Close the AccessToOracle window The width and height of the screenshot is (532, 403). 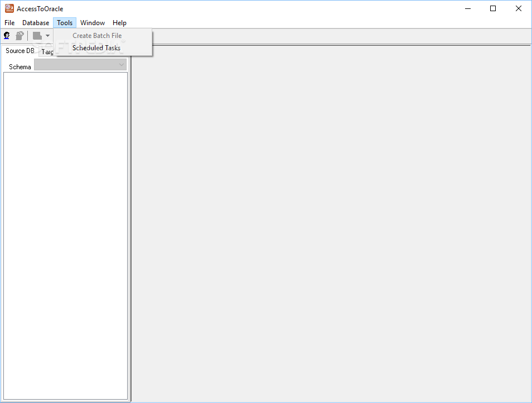[519, 8]
